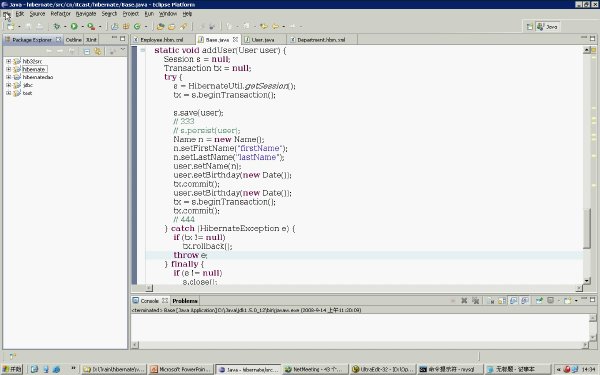
Task: Switch to NetMeeting taskbar button
Action: [x=316, y=369]
